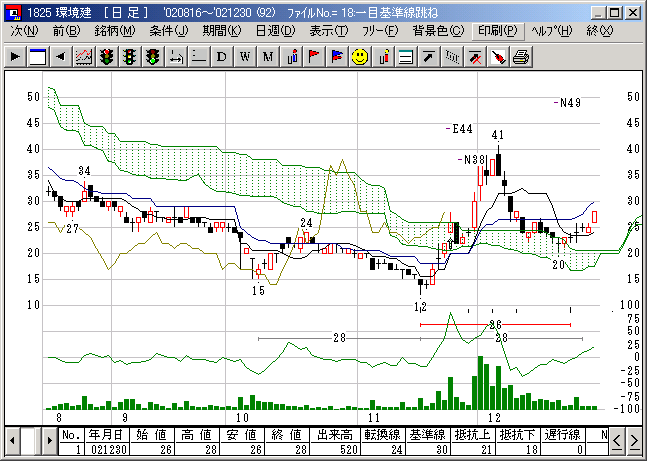The width and height of the screenshot is (647, 461).
Task: Open the 期間(K) menu
Action: point(222,31)
